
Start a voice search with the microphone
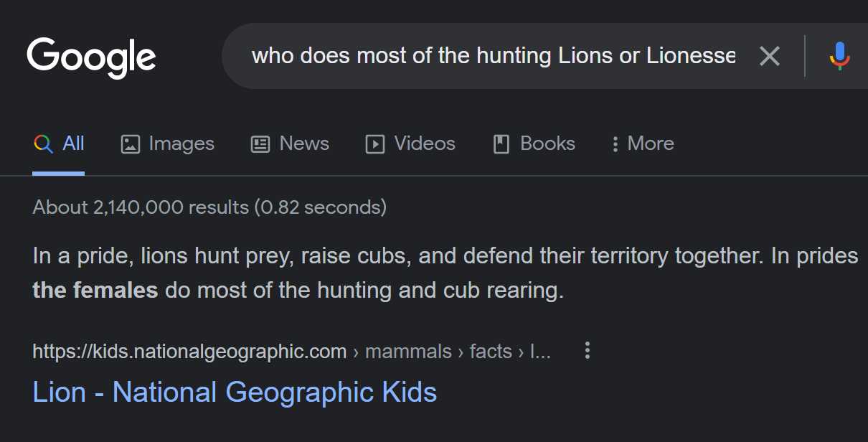click(x=839, y=56)
